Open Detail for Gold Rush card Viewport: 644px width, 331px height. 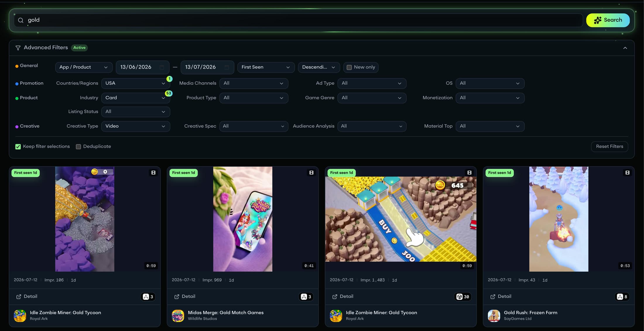point(501,296)
